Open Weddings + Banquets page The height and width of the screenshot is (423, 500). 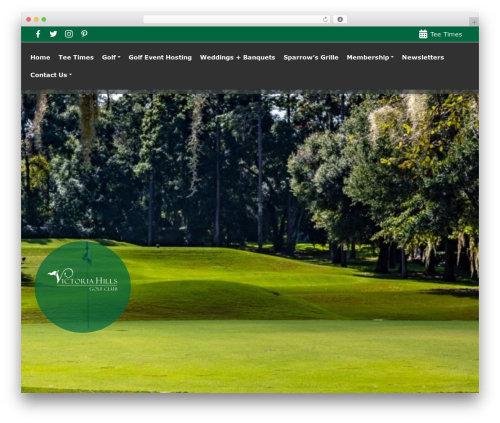pos(237,57)
